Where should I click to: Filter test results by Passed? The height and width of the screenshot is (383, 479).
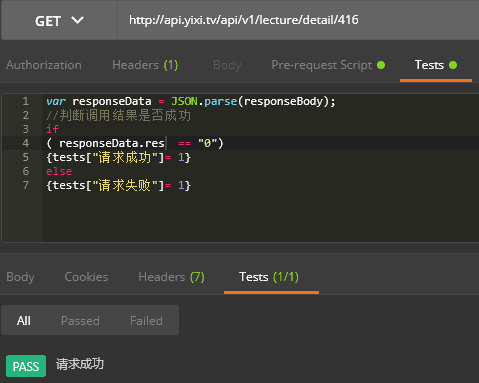(80, 321)
